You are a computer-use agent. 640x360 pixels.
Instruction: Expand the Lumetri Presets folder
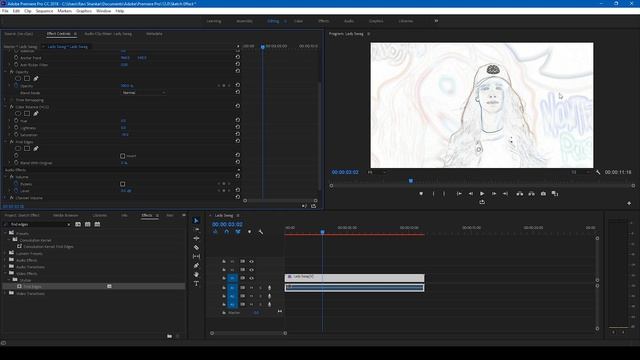tap(5, 253)
